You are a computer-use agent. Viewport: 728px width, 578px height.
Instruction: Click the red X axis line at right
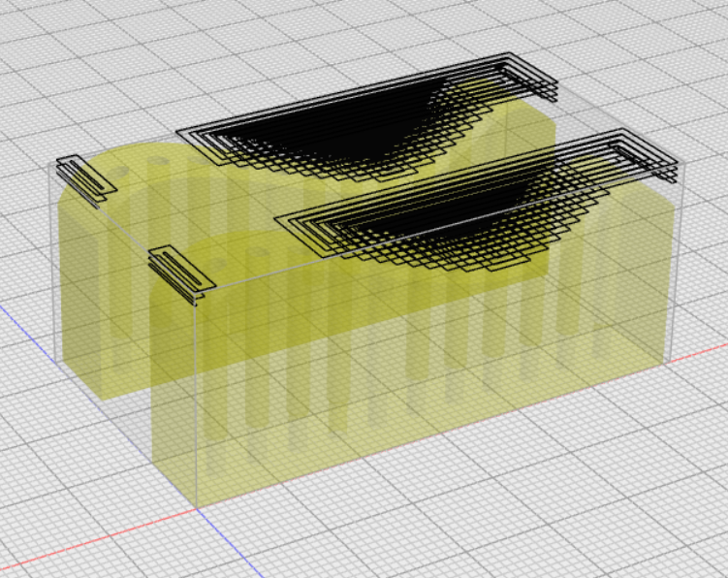click(x=700, y=351)
